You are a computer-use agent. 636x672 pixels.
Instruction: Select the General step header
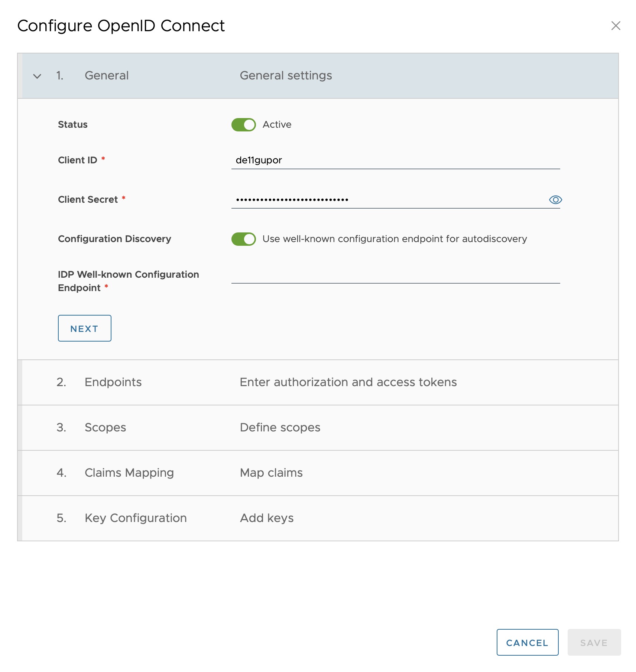pyautogui.click(x=318, y=76)
